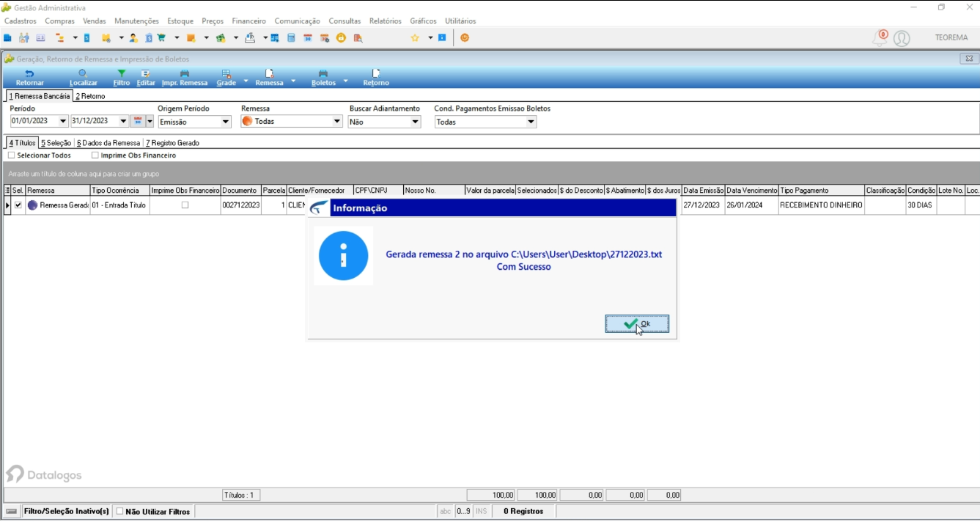Click the user profile avatar icon
Screen dimensions: 980x522
tap(902, 38)
